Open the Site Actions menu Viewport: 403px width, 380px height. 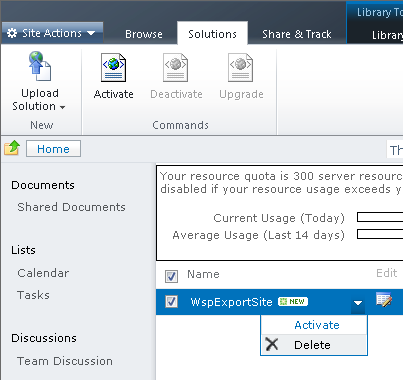(x=52, y=33)
